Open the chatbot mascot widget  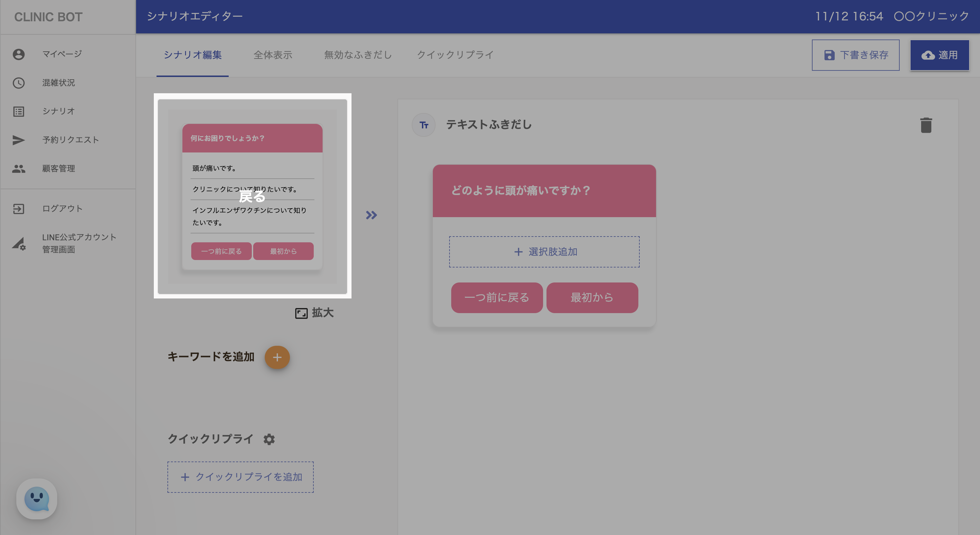click(x=36, y=499)
